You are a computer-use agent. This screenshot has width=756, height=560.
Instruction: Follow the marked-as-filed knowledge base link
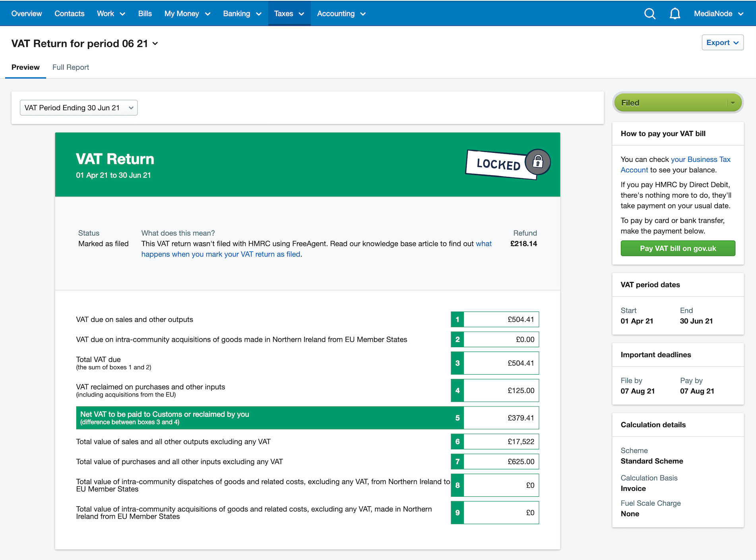(x=221, y=254)
